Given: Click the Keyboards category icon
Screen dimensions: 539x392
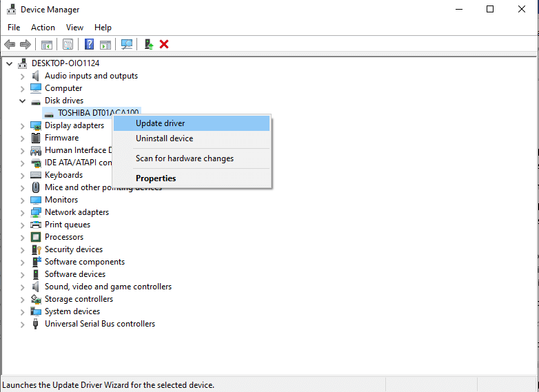Looking at the screenshot, I should (x=36, y=175).
